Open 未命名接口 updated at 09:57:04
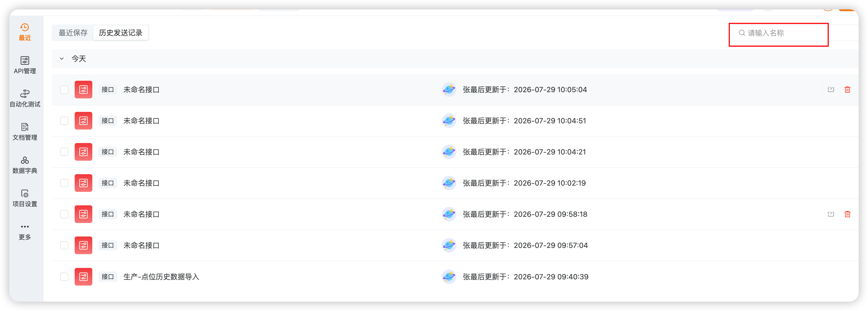The width and height of the screenshot is (868, 311). pyautogui.click(x=141, y=245)
